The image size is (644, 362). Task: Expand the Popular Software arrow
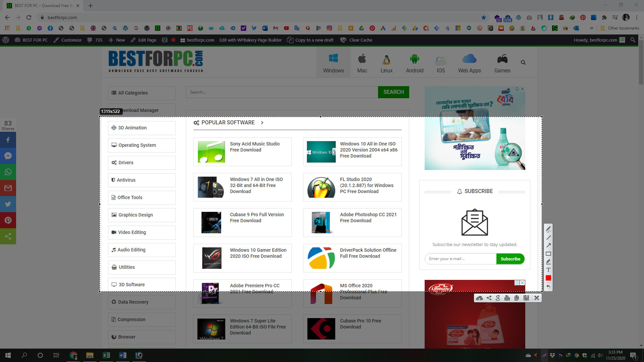(x=262, y=123)
